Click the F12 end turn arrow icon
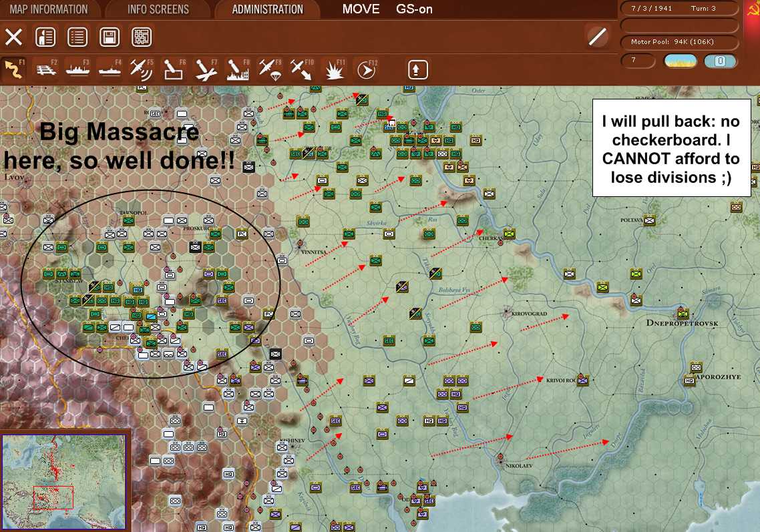760x532 pixels. [366, 70]
